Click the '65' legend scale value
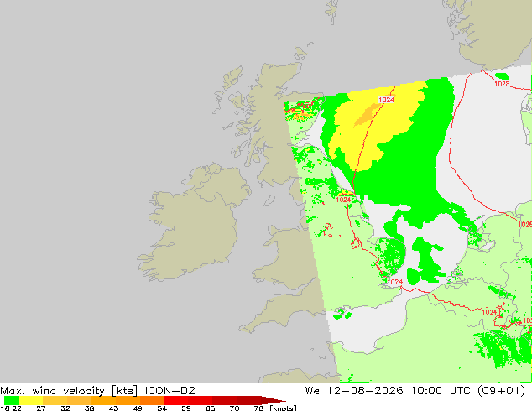532x411 pixels. [x=211, y=408]
